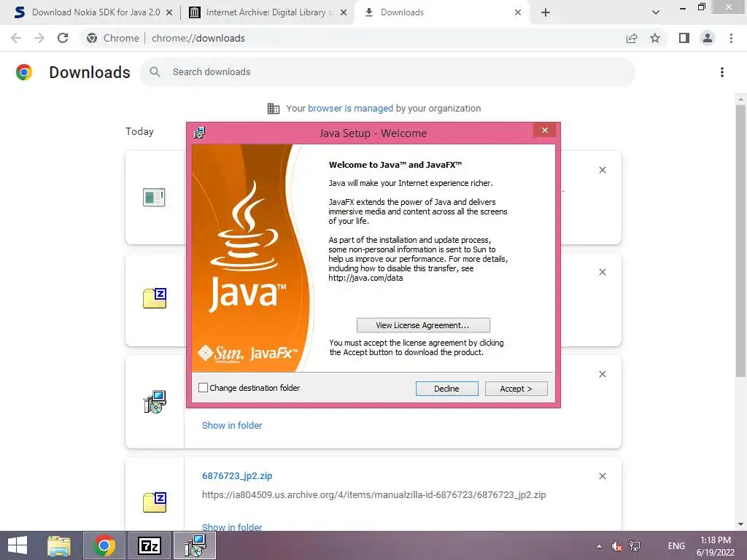Screen dimensions: 747x560
Task: Close the Java Setup dialog
Action: pyautogui.click(x=544, y=130)
